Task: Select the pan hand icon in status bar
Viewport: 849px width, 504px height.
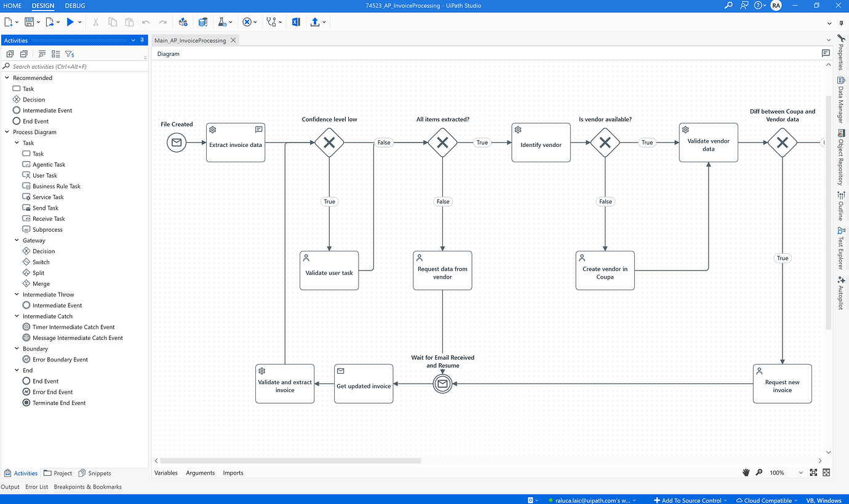Action: click(x=746, y=472)
